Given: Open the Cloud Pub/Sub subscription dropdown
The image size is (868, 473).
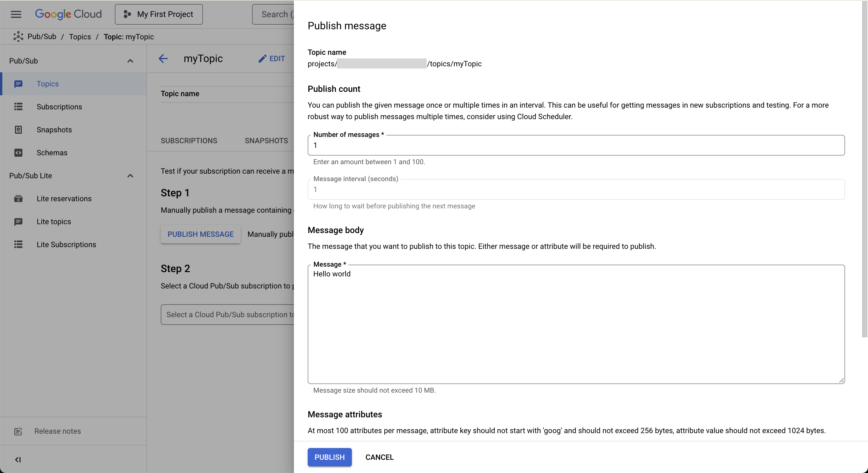Looking at the screenshot, I should (x=228, y=315).
